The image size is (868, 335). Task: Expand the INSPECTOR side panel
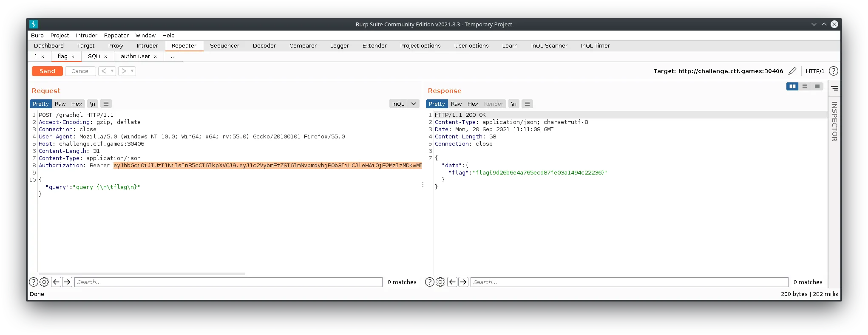click(834, 121)
